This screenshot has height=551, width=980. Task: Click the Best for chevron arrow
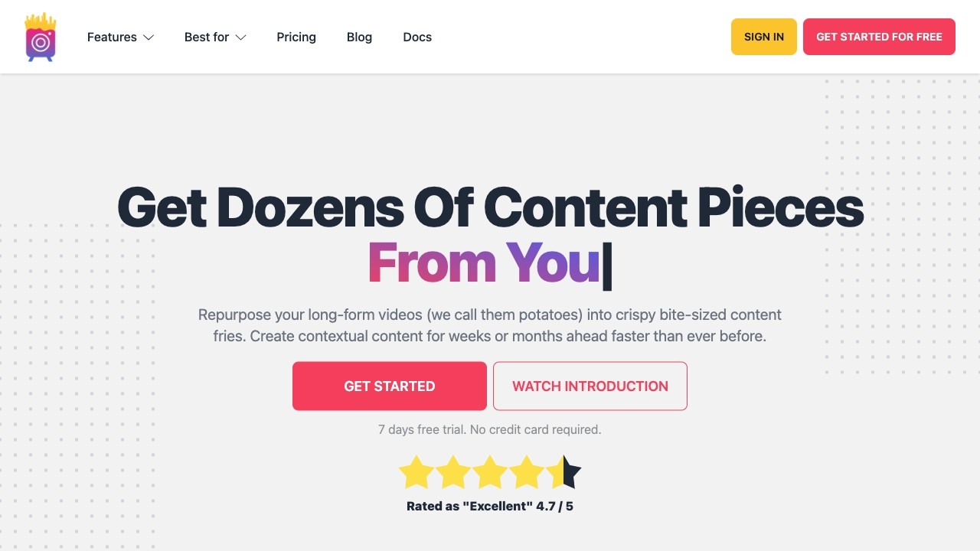(240, 37)
